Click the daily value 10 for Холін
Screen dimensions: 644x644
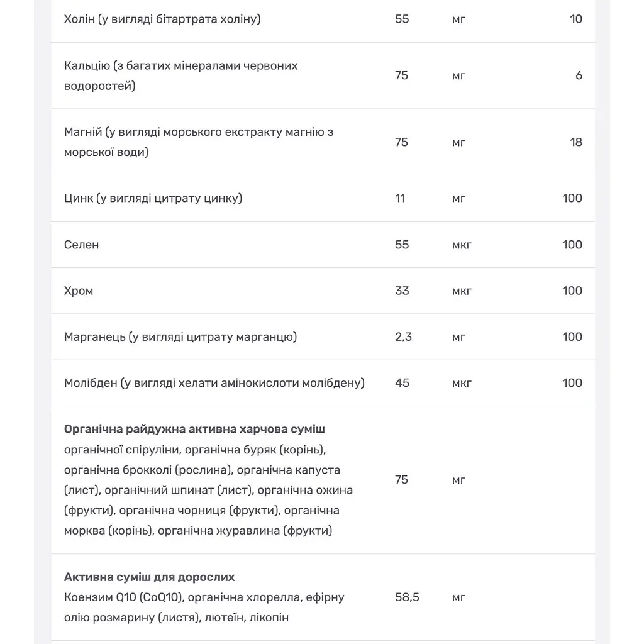(576, 19)
